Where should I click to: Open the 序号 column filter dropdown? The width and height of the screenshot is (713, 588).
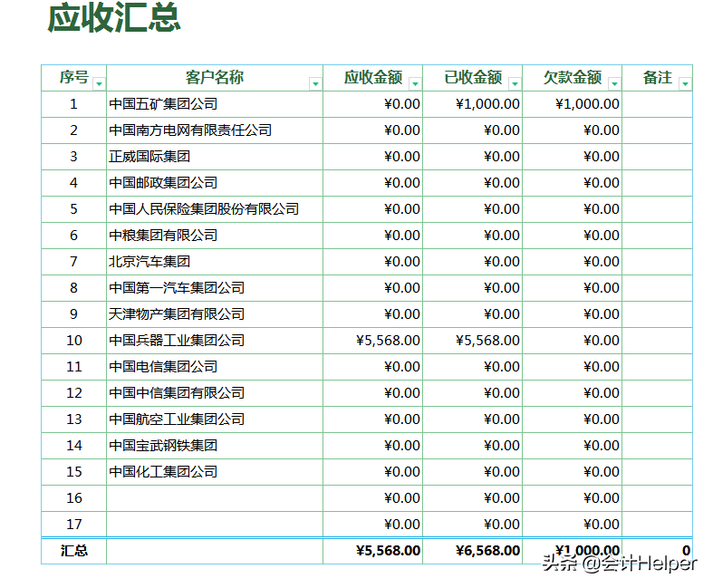coord(99,83)
